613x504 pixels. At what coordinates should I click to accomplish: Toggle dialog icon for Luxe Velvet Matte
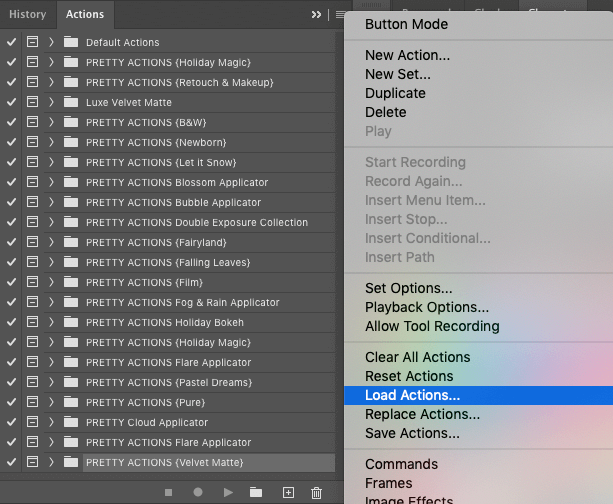tap(32, 102)
